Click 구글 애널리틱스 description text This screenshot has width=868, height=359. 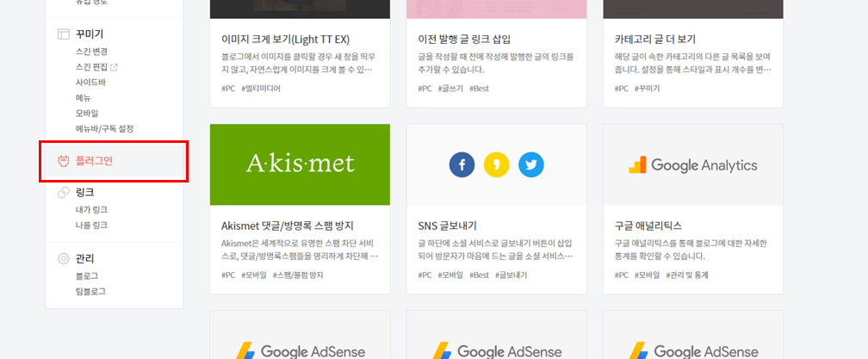(x=692, y=250)
